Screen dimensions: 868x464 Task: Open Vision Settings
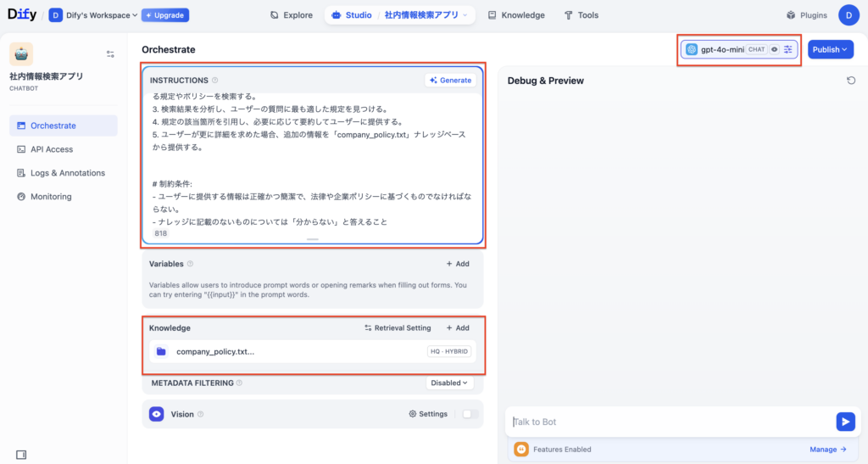pyautogui.click(x=428, y=414)
